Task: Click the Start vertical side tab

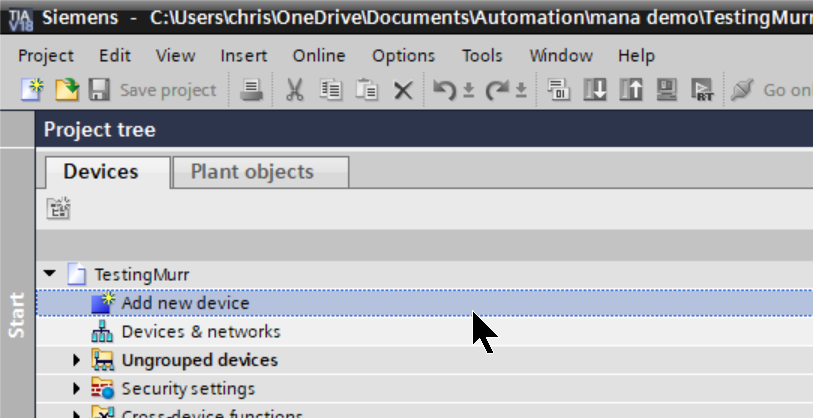Action: coord(17,315)
